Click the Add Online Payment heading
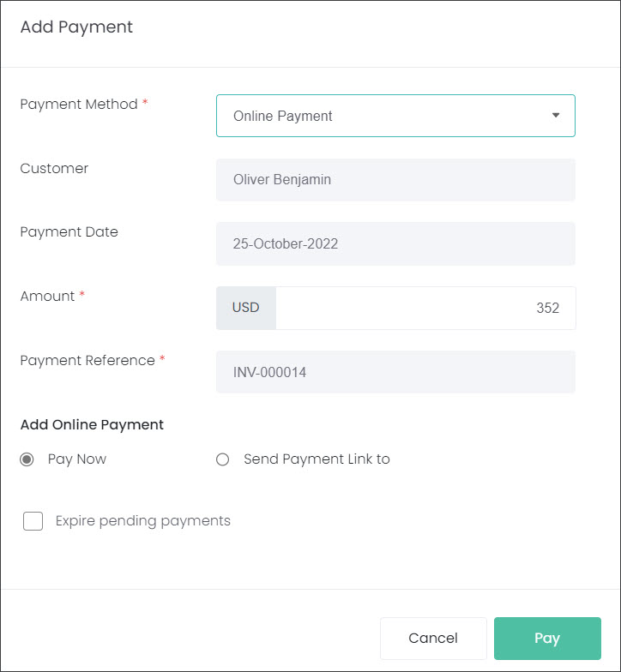Image resolution: width=621 pixels, height=672 pixels. point(92,425)
